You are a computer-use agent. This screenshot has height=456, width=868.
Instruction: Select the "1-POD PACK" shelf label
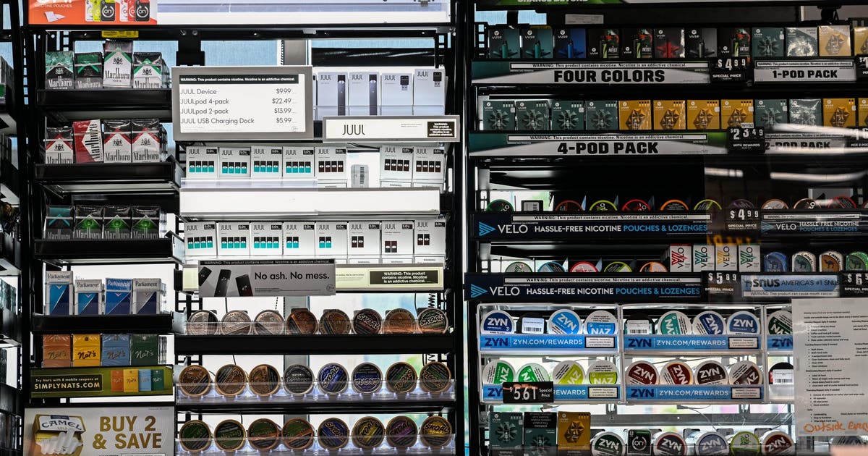(x=804, y=71)
